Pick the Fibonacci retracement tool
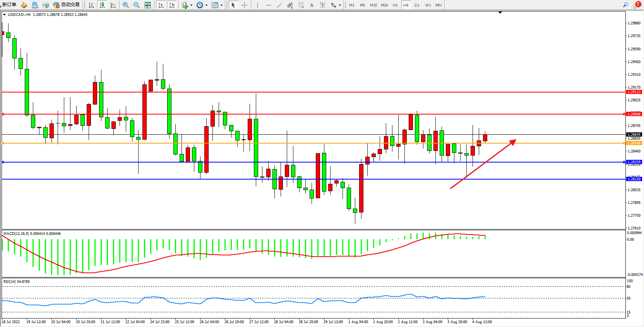The width and height of the screenshot is (644, 327). click(301, 5)
